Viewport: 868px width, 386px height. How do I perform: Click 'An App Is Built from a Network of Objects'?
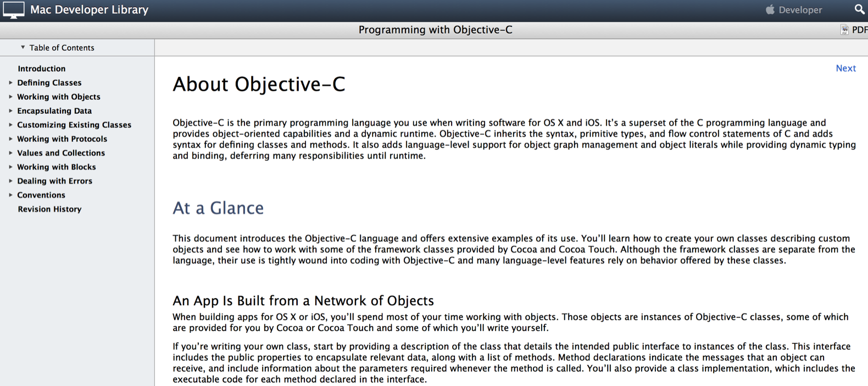point(303,301)
